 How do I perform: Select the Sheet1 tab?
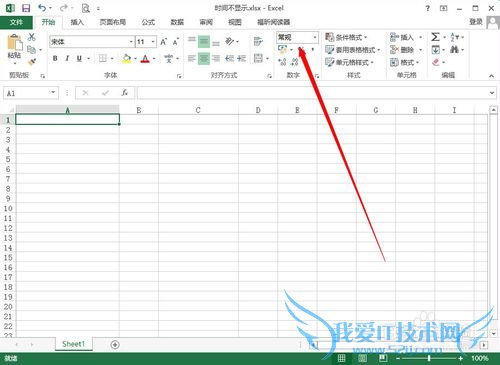[74, 344]
